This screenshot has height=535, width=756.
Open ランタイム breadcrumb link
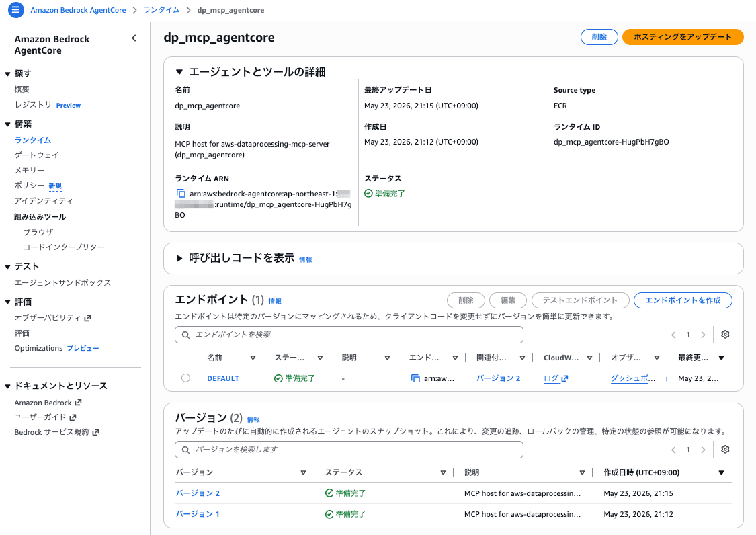pyautogui.click(x=161, y=10)
